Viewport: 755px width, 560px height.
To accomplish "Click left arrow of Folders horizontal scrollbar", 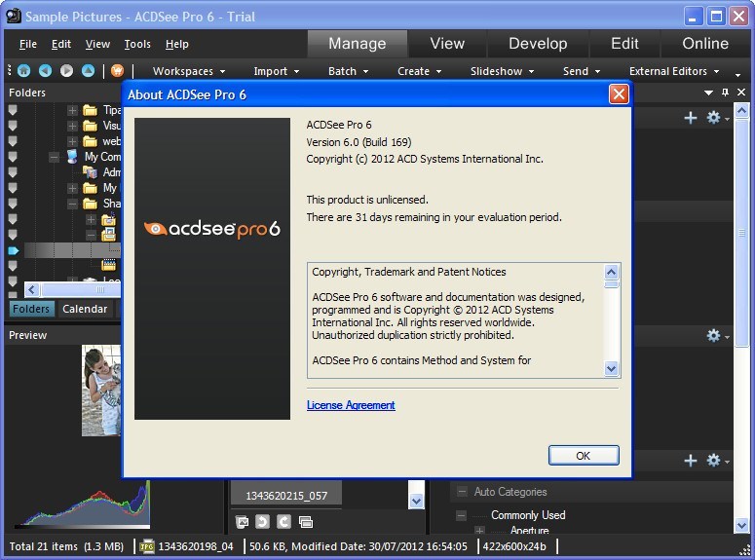I will click(x=31, y=289).
